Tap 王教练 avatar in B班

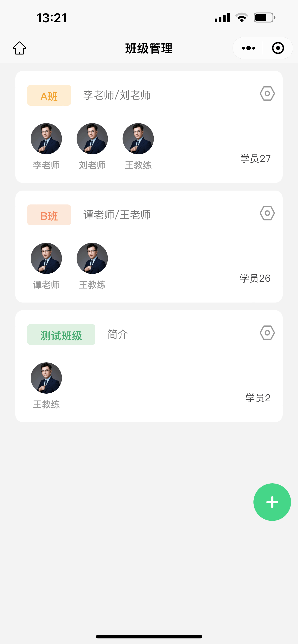[92, 258]
